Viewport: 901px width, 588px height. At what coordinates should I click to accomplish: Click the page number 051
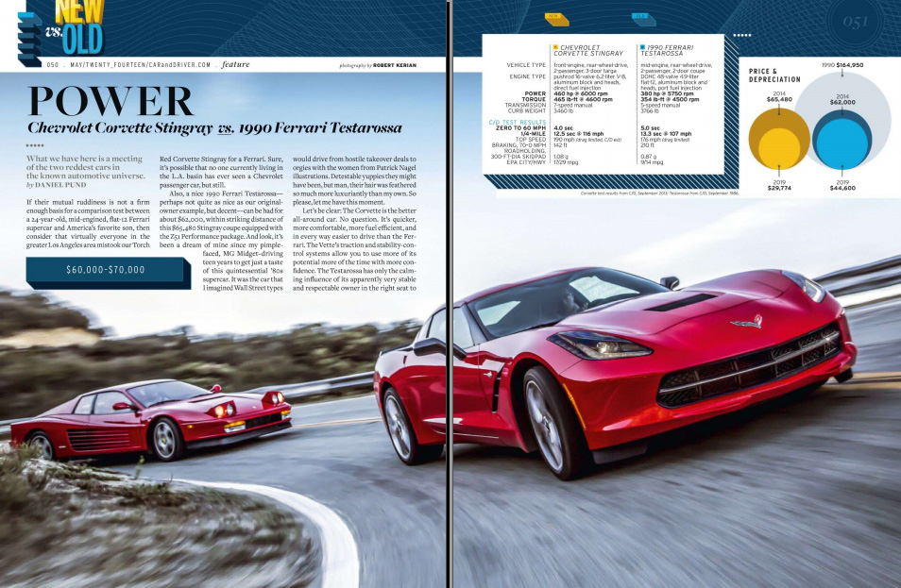click(855, 22)
